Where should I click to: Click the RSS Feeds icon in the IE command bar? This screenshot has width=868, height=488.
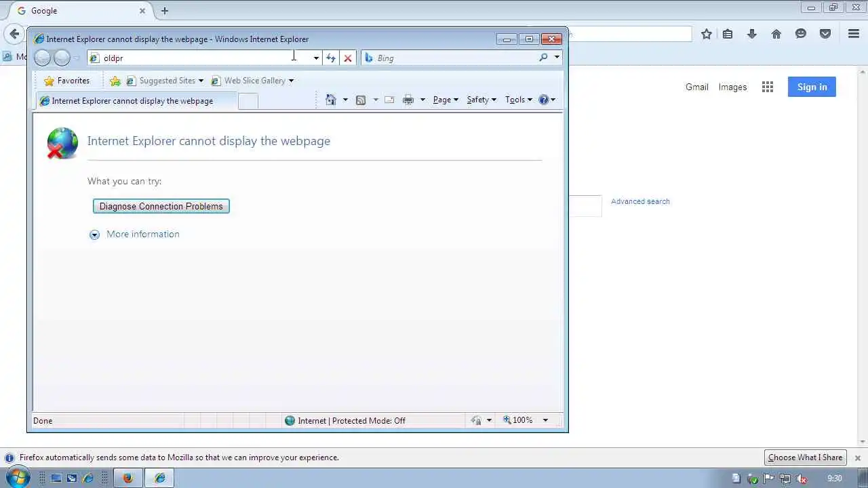[x=361, y=100]
